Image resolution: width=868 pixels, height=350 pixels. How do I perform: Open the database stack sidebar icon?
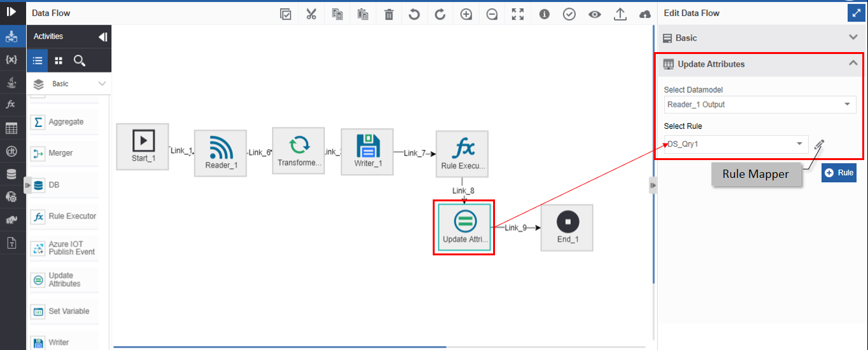click(x=11, y=174)
